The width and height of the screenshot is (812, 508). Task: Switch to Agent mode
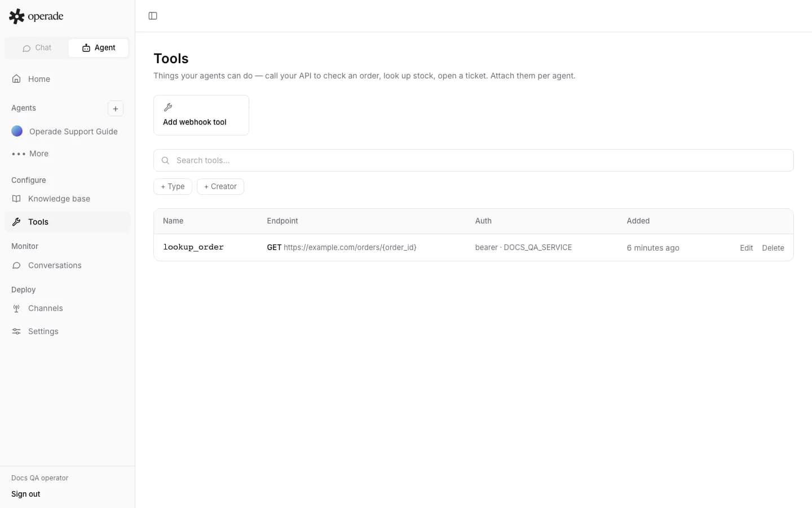[99, 48]
